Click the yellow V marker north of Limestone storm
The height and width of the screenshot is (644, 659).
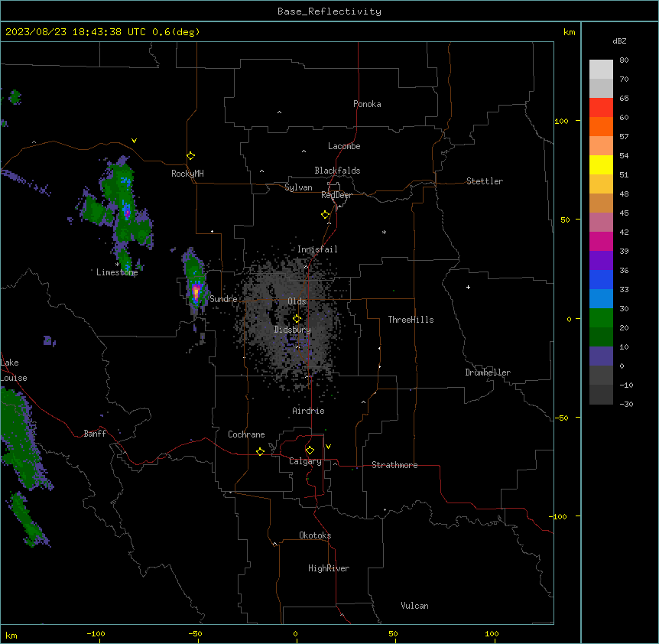click(x=134, y=141)
